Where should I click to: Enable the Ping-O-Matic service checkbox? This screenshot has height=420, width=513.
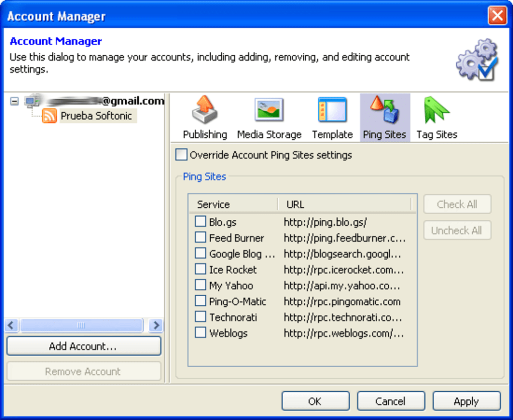201,301
